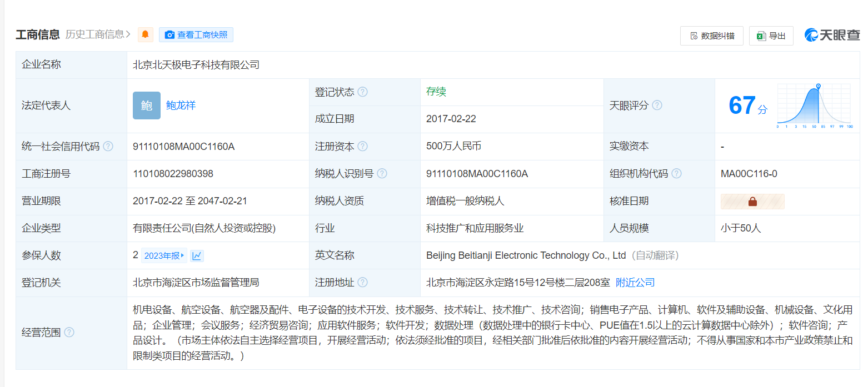Click the 工商信息 section heading
This screenshot has width=868, height=387.
tap(38, 34)
